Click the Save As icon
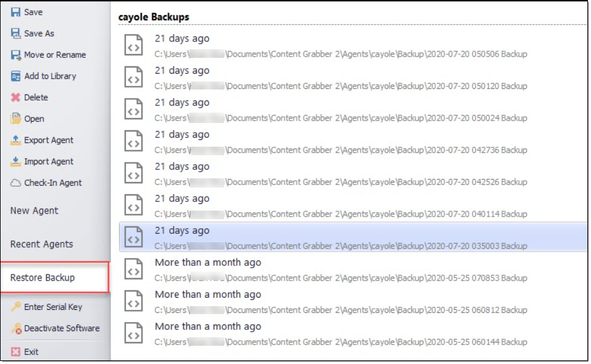 (x=16, y=33)
